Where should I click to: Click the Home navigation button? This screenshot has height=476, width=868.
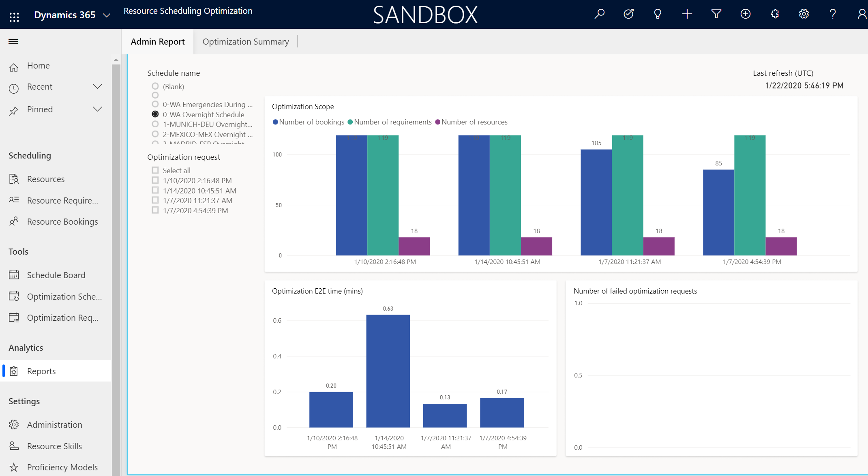point(38,65)
